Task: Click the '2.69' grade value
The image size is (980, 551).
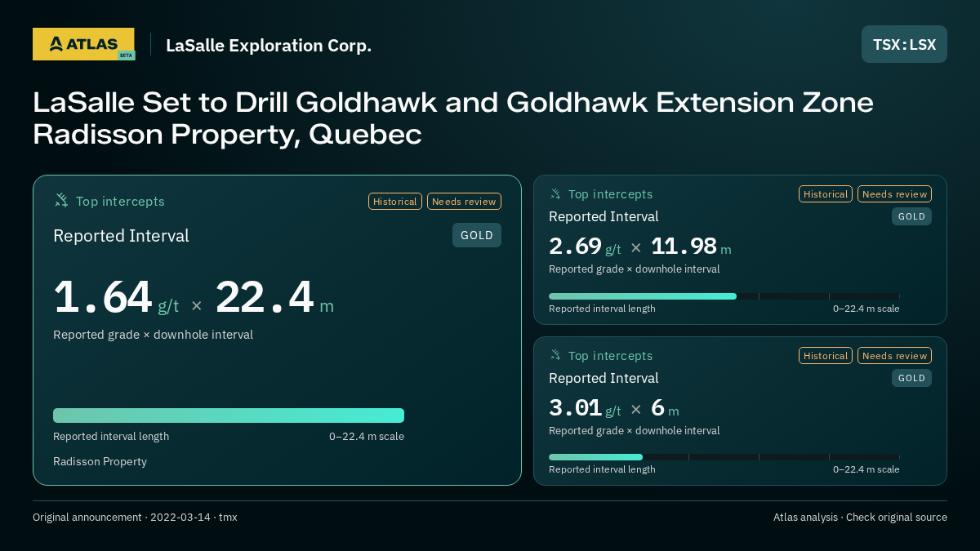Action: coord(575,246)
